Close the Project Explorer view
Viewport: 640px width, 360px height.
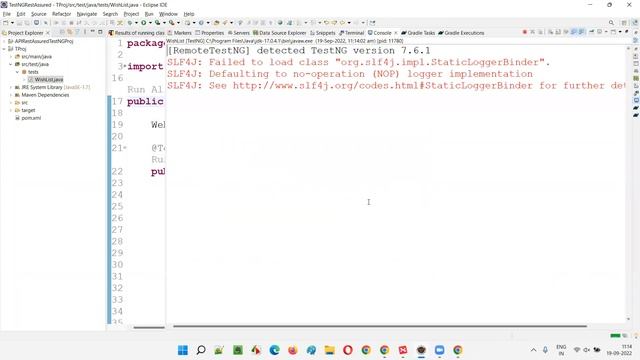48,33
